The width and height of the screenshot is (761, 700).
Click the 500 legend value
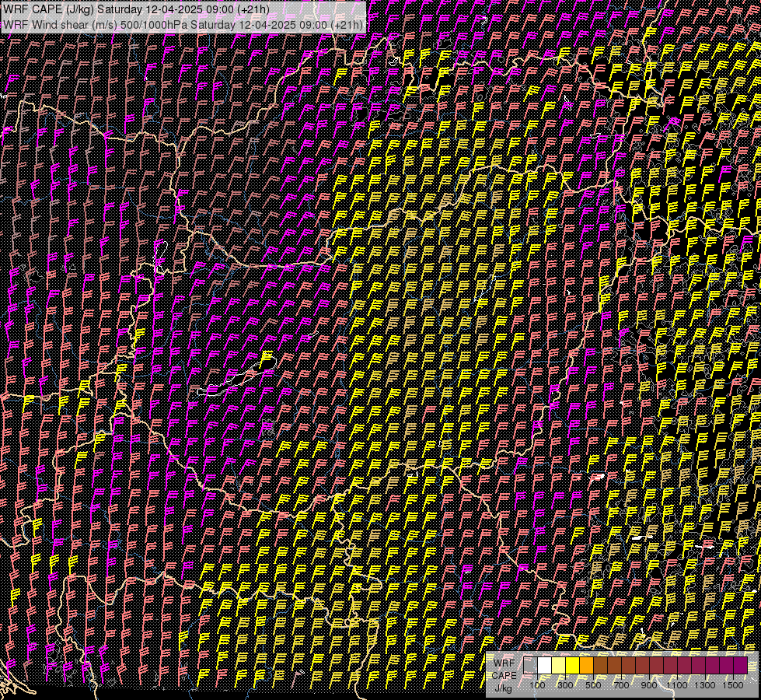coord(593,685)
